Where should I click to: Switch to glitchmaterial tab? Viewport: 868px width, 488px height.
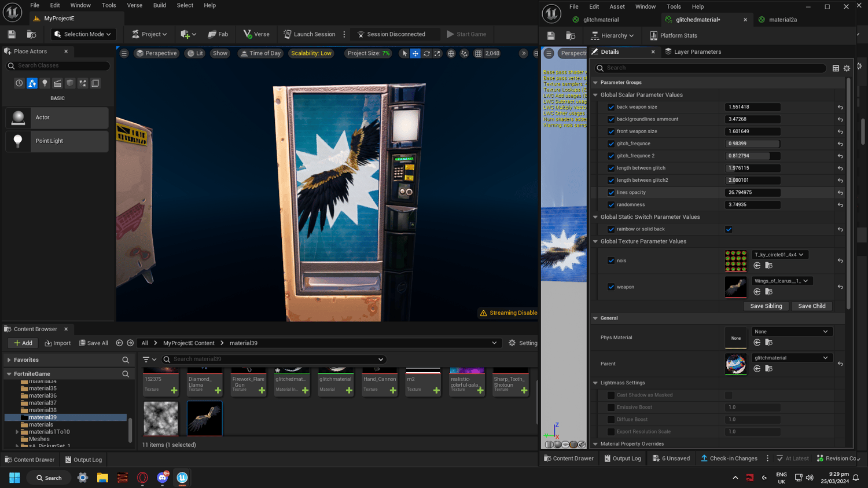point(601,20)
